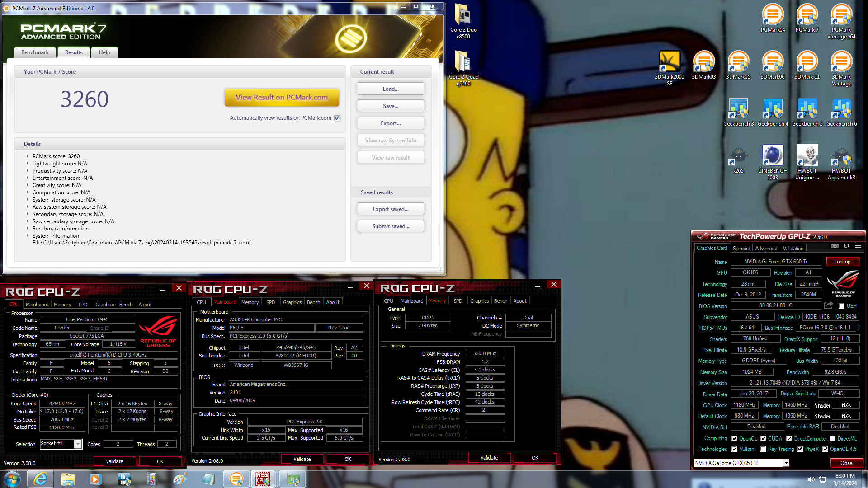Open the Core 2 Quad q9400 folder
Screen dimensions: 868x488
pos(463,68)
